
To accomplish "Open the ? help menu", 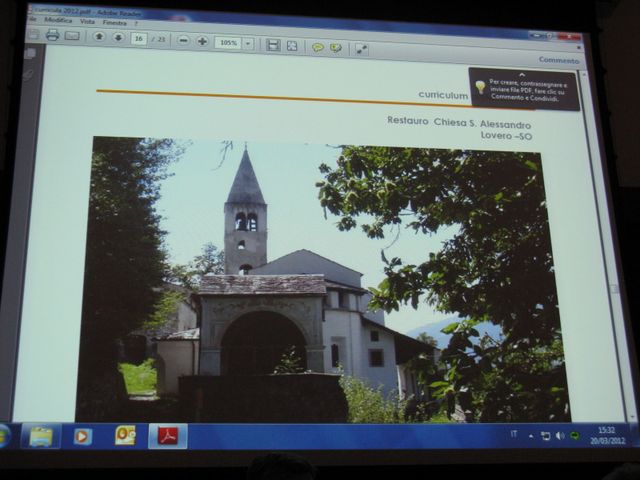I will click(136, 24).
